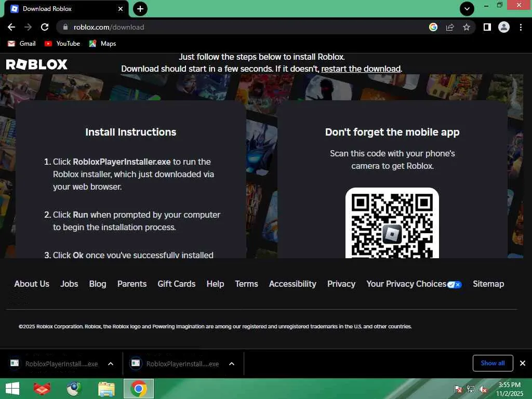Open a new tab with plus button
Screen dimensions: 532x399
tap(140, 9)
